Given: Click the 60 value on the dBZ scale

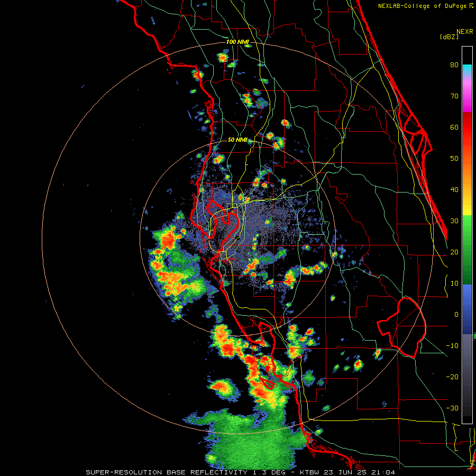Looking at the screenshot, I should (454, 127).
